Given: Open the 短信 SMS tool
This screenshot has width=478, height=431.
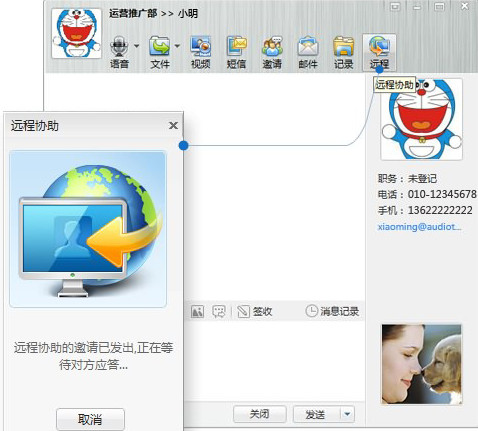Looking at the screenshot, I should click(x=236, y=52).
